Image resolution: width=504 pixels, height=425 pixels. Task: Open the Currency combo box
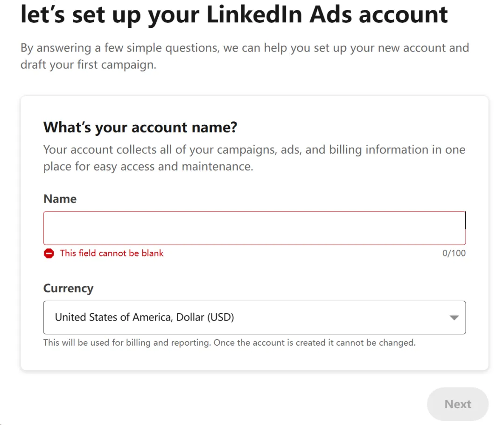[x=254, y=318]
